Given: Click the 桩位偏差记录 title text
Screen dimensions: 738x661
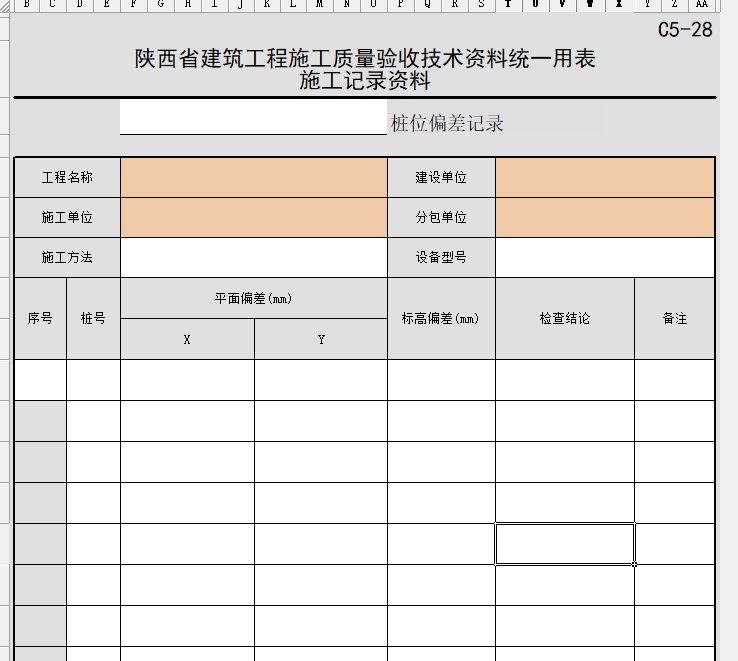Looking at the screenshot, I should pos(447,124).
